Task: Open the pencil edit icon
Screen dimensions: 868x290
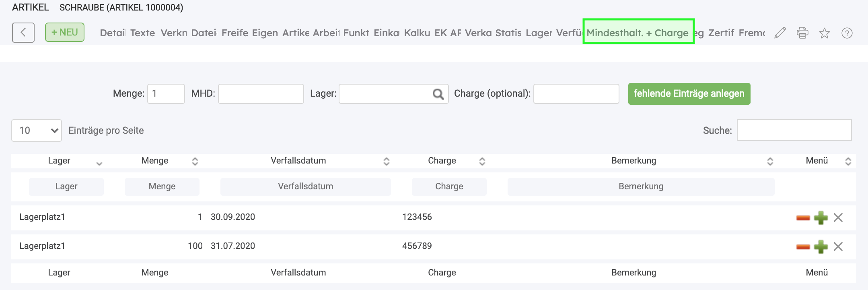Action: click(x=780, y=33)
